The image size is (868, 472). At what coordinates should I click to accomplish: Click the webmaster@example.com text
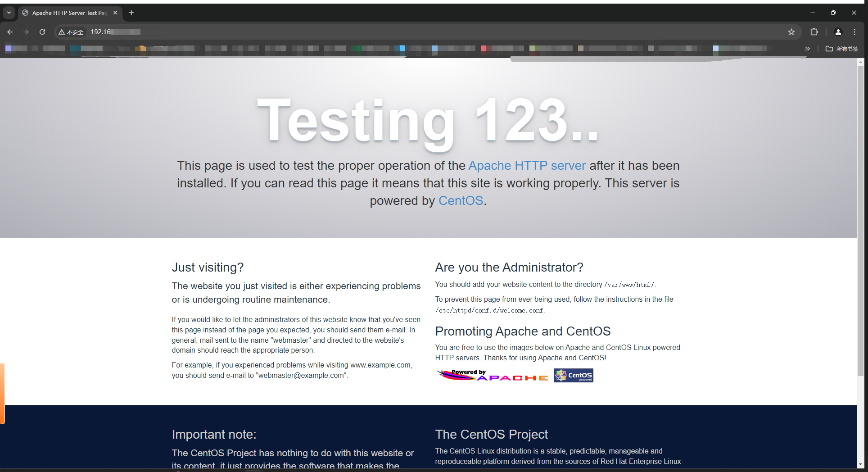click(x=300, y=376)
